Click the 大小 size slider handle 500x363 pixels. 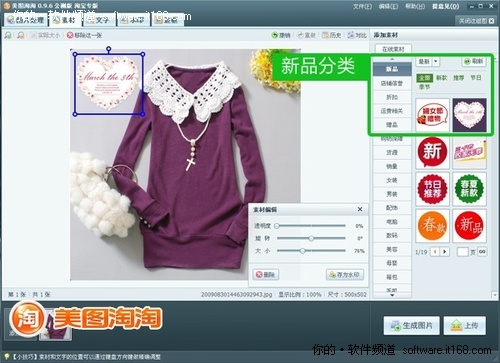302,251
